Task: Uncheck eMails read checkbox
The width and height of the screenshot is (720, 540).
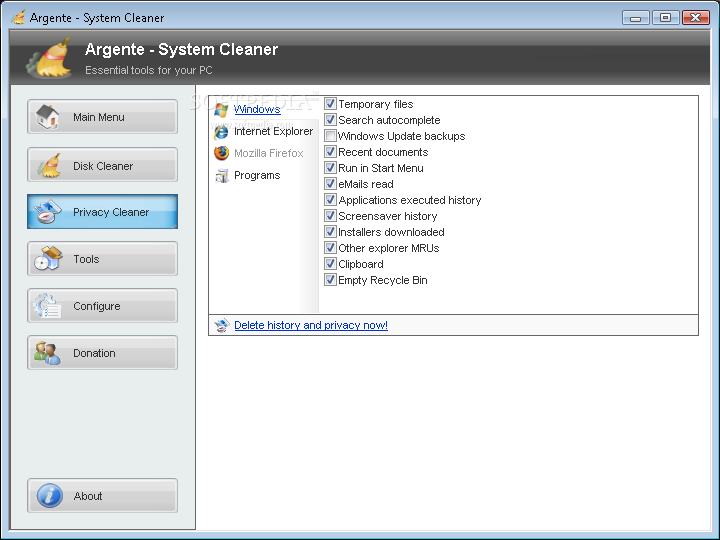Action: click(330, 184)
